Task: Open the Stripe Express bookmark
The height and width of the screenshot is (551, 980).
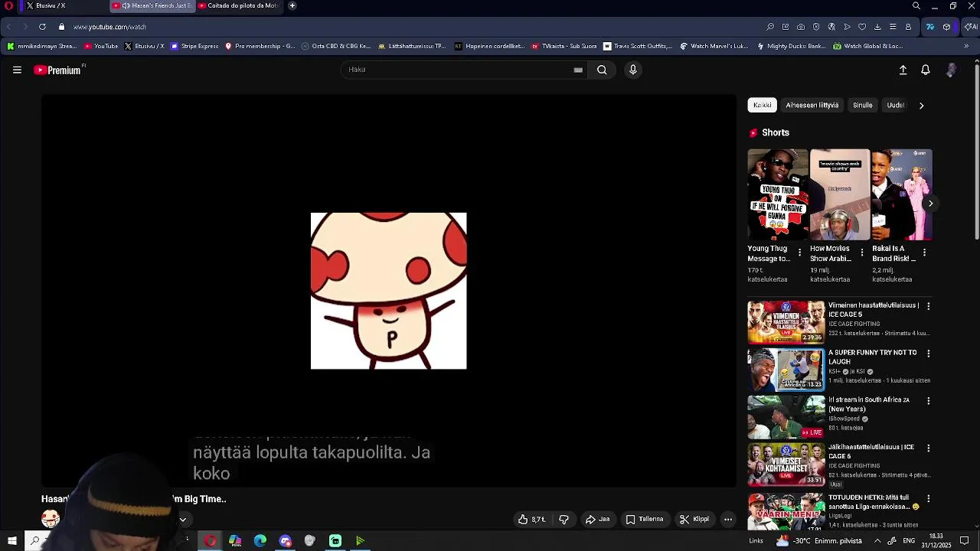Action: pos(194,46)
